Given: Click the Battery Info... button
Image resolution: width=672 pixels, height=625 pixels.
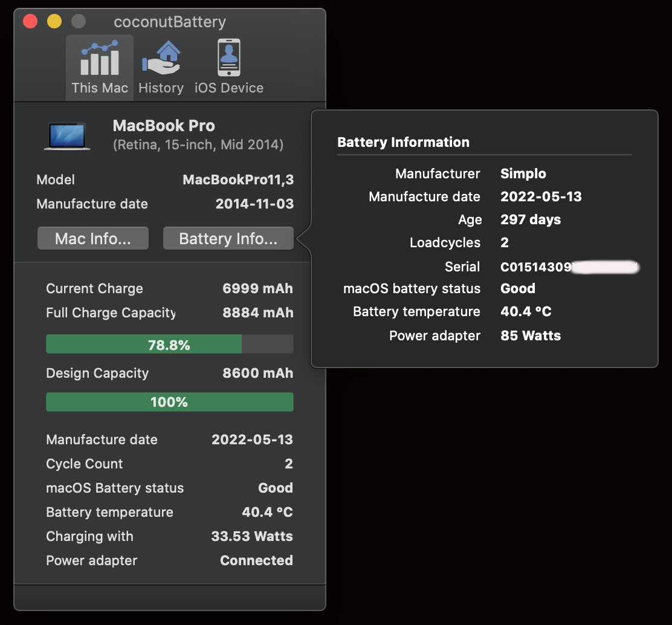Looking at the screenshot, I should pyautogui.click(x=228, y=238).
